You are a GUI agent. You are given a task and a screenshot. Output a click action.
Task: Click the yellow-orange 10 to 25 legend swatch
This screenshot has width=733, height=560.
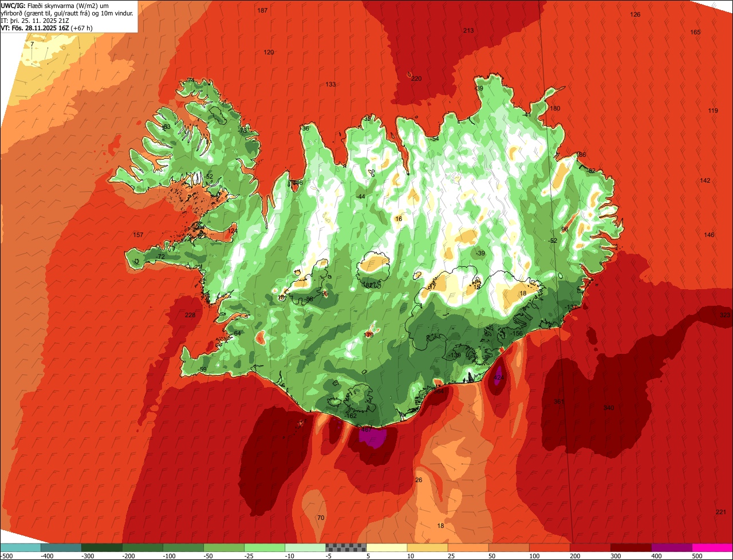click(x=427, y=547)
